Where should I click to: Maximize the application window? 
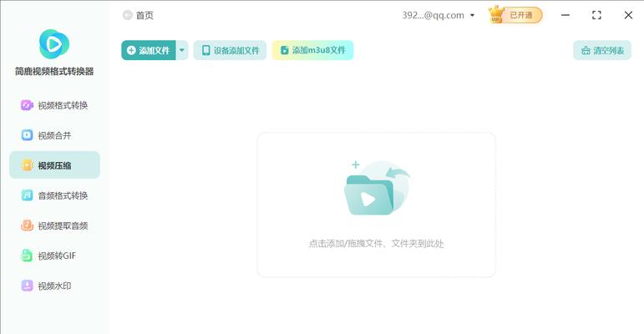(596, 15)
